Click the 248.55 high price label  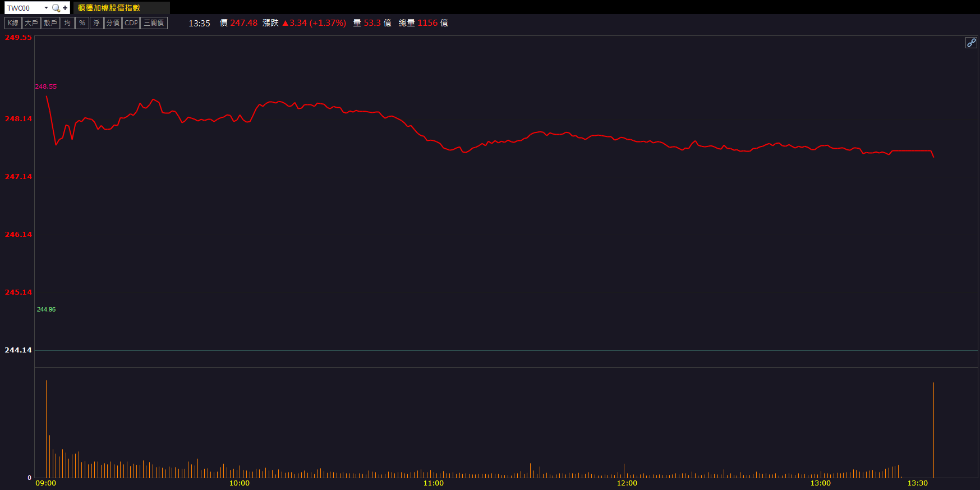[46, 86]
